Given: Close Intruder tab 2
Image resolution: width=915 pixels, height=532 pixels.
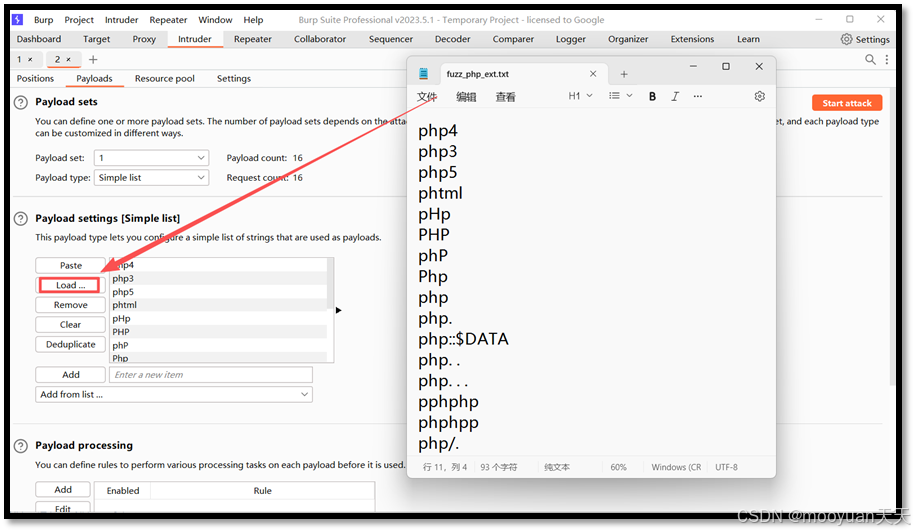Looking at the screenshot, I should [68, 60].
